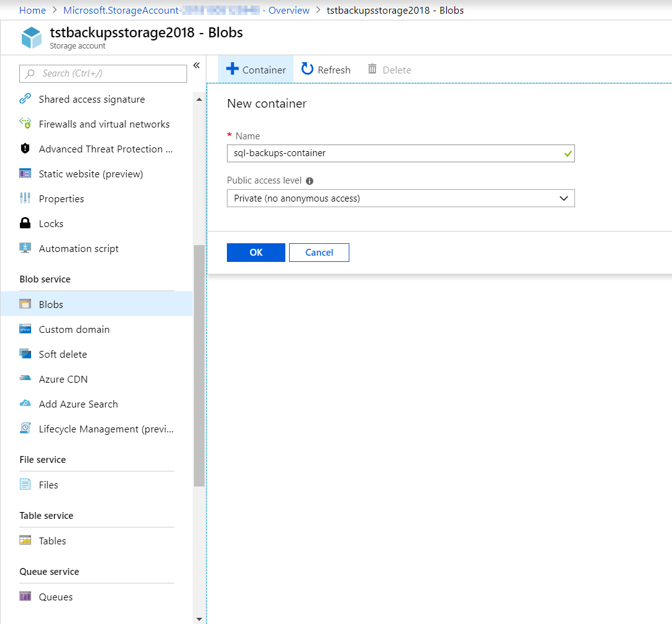
Task: Click the Delete toolbar label
Action: click(x=397, y=70)
